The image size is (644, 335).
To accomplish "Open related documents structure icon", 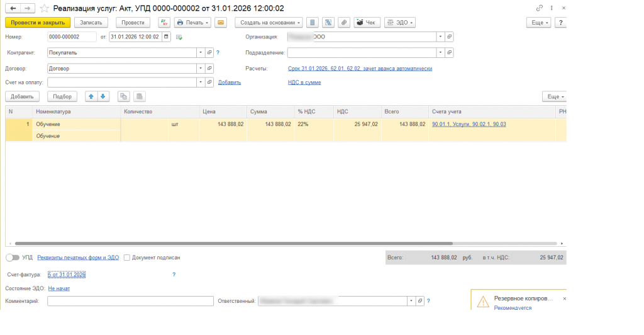I will click(328, 23).
